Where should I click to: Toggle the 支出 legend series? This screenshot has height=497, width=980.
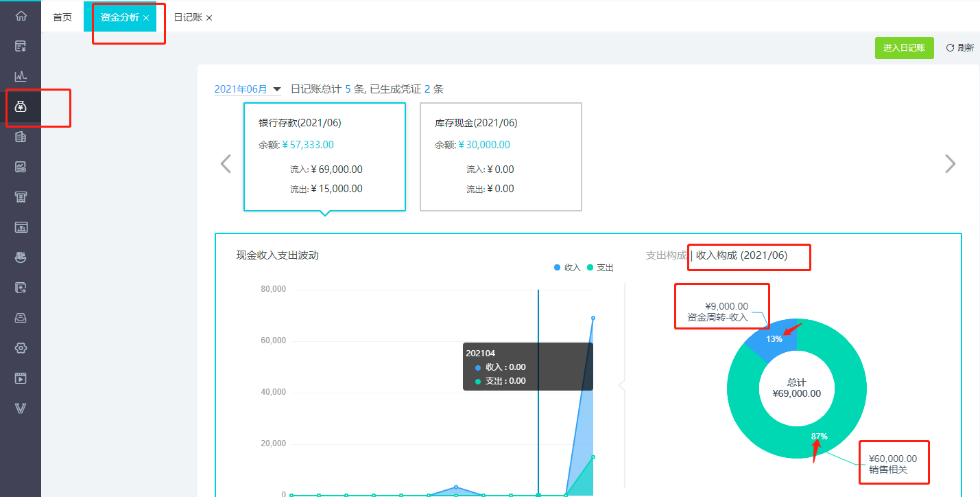(600, 268)
